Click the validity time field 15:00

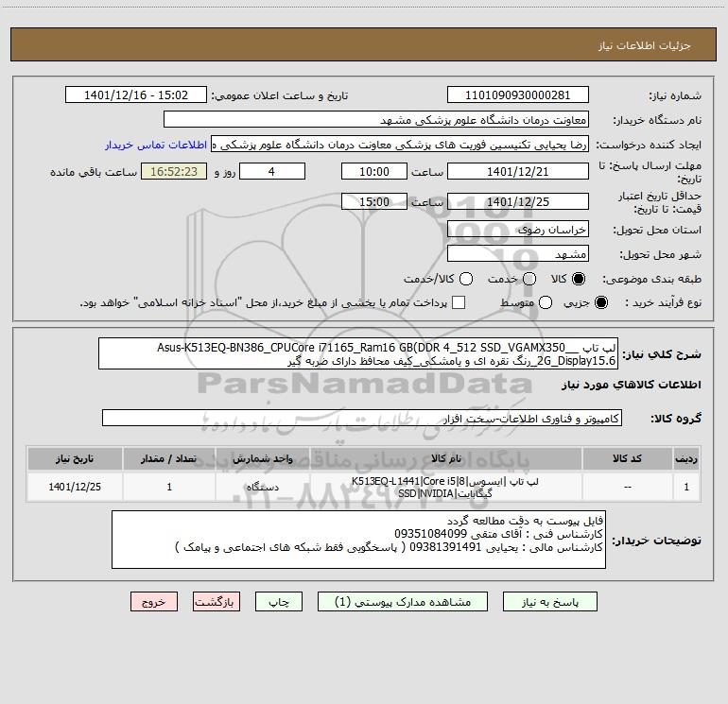coord(374,202)
